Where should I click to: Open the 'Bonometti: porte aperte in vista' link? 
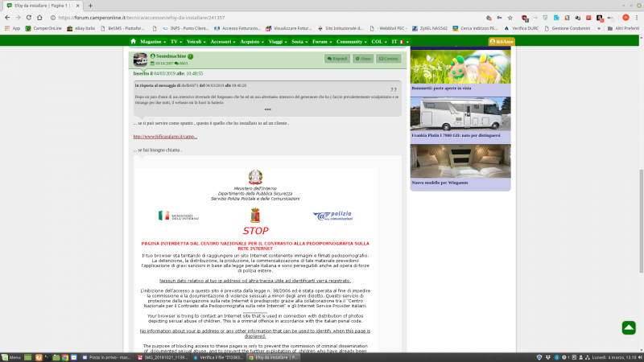441,88
